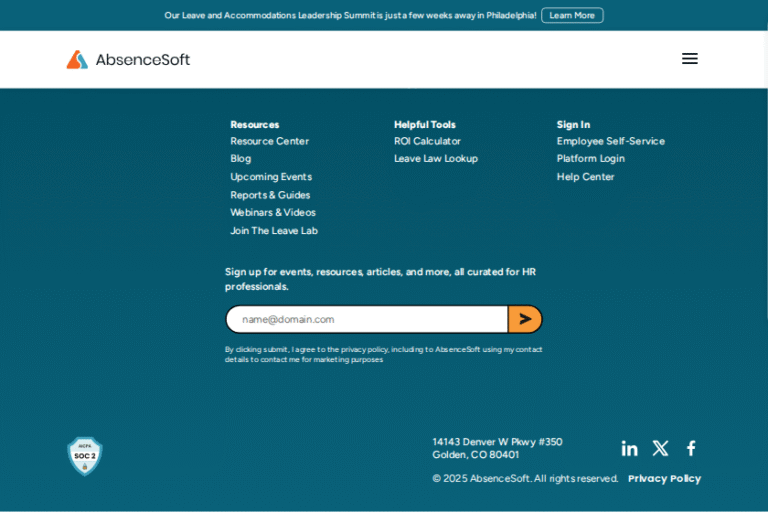
Task: Click the Learn More banner button
Action: click(572, 15)
